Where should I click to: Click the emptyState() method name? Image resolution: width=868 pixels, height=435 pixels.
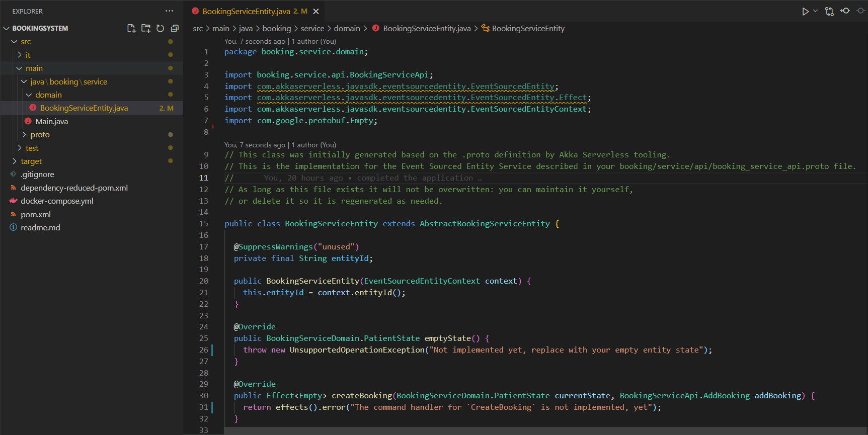pos(448,338)
